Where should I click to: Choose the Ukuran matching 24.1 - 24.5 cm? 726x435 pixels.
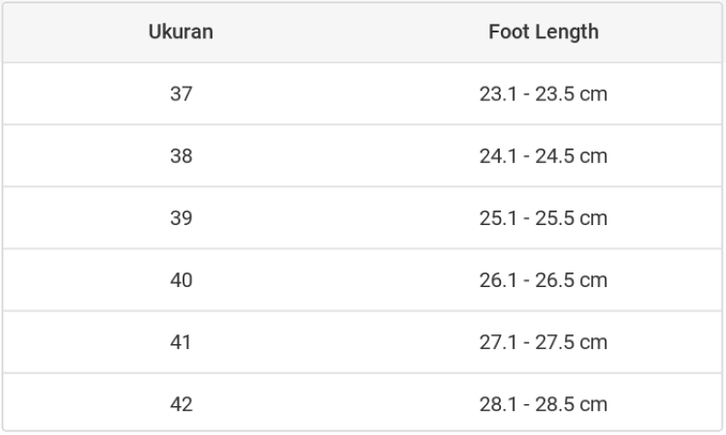point(181,156)
